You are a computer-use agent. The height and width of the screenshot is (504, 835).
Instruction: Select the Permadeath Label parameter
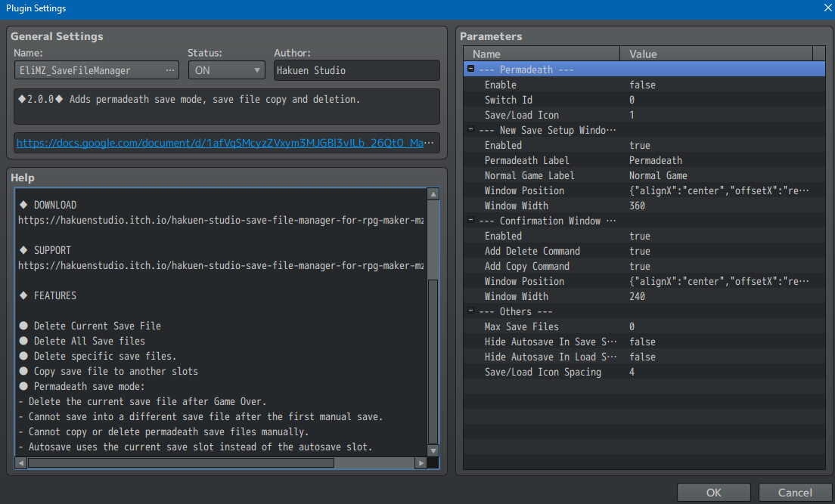point(644,160)
